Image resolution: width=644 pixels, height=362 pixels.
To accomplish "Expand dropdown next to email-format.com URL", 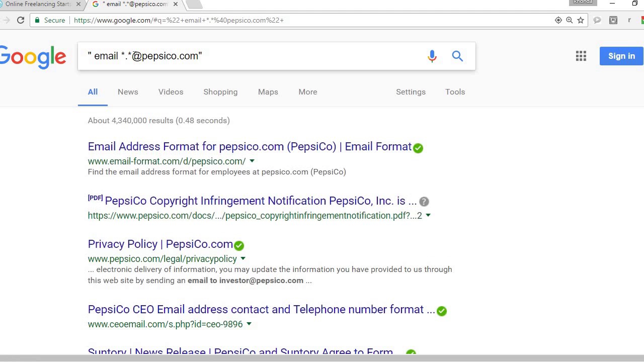I will pos(252,161).
